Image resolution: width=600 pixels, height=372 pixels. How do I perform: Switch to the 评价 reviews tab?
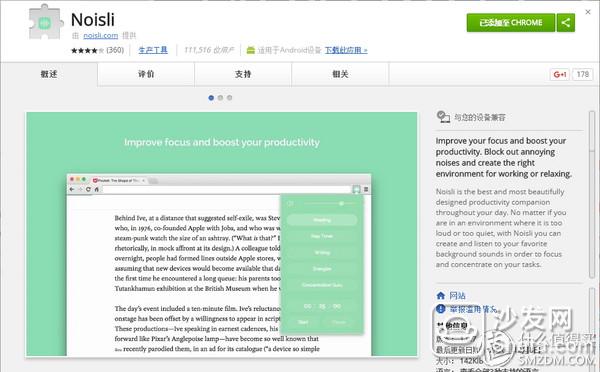click(146, 74)
